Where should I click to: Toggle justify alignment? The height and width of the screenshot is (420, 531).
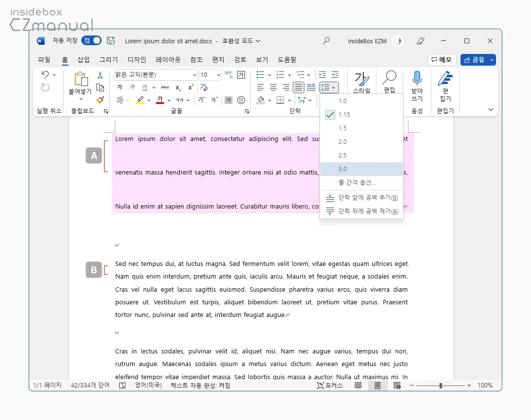(x=299, y=87)
